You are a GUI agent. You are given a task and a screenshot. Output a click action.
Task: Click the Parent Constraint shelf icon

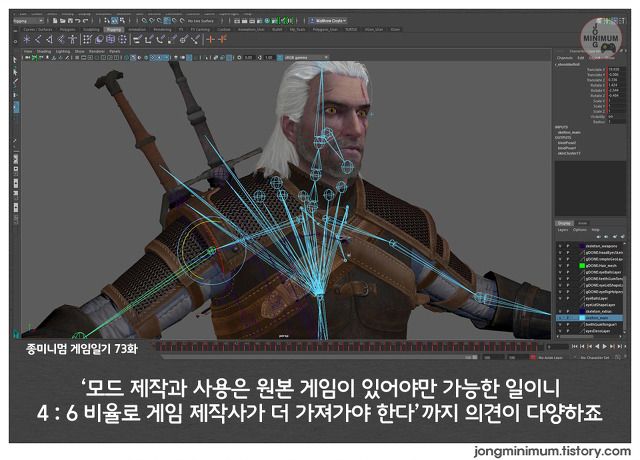pos(137,39)
